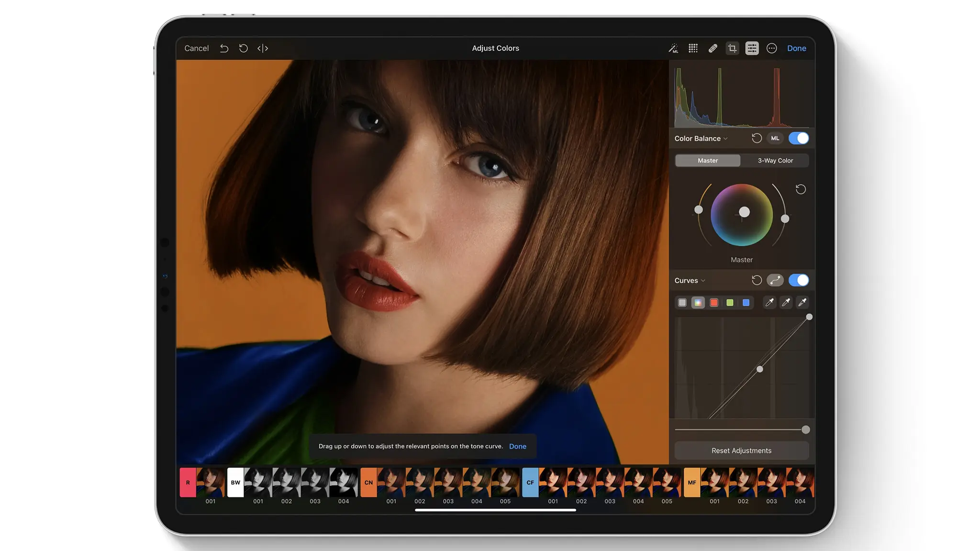Select the CN preset group label

[x=368, y=483]
